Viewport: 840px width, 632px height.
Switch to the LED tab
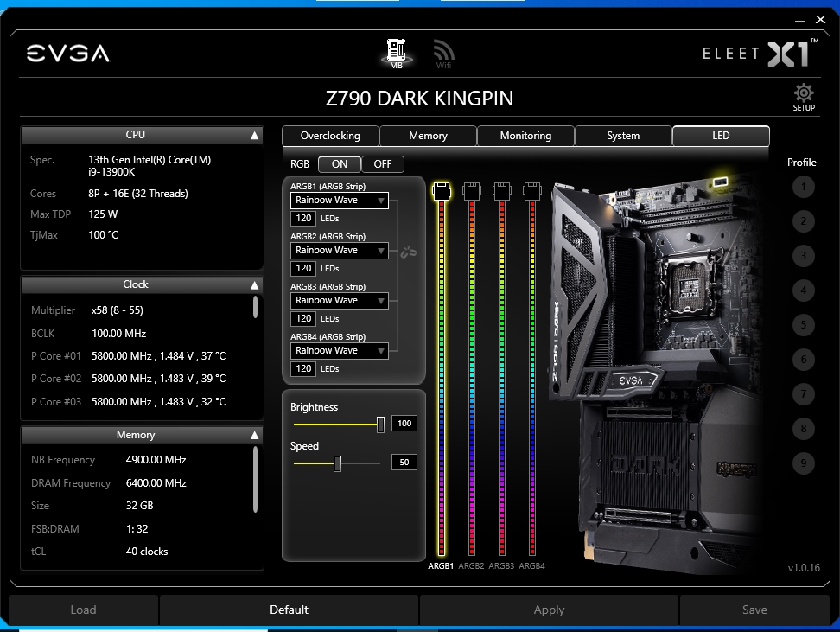[721, 136]
